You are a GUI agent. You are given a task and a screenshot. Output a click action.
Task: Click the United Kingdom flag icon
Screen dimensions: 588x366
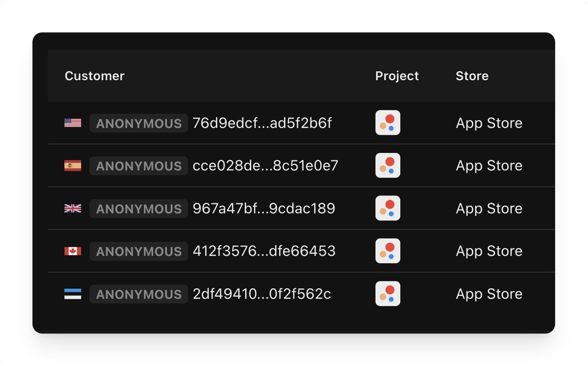(x=73, y=208)
